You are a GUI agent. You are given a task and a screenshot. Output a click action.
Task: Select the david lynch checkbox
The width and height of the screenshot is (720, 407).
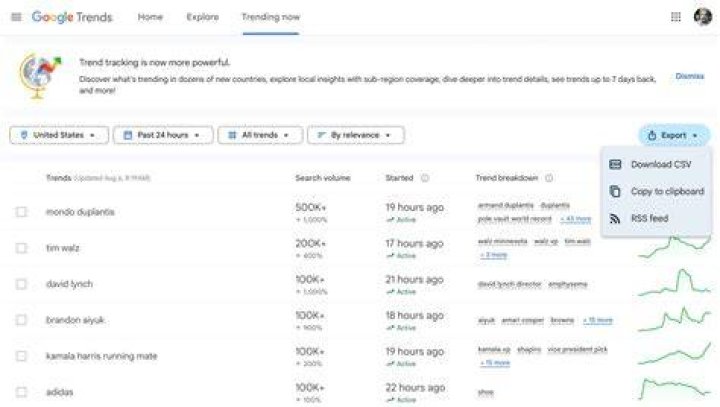point(21,284)
